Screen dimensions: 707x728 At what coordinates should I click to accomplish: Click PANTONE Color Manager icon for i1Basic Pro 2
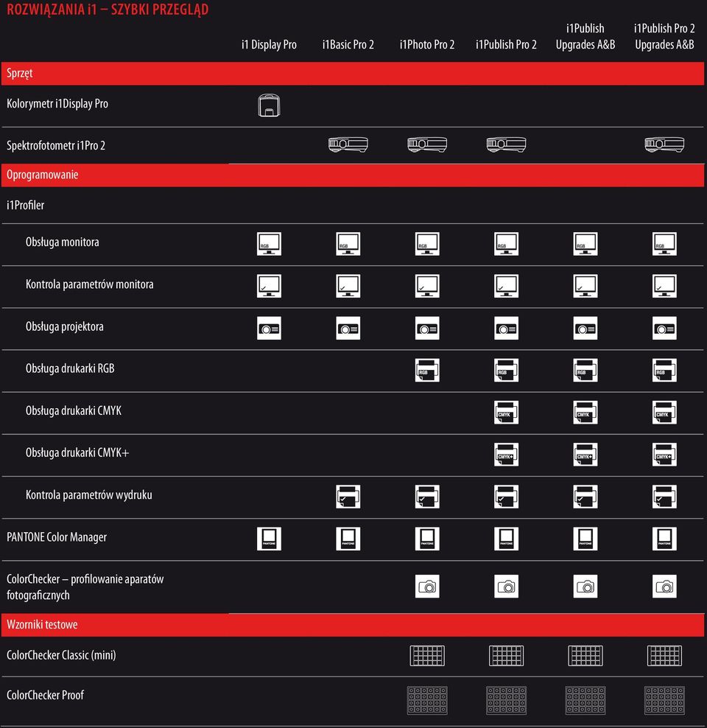(x=348, y=539)
